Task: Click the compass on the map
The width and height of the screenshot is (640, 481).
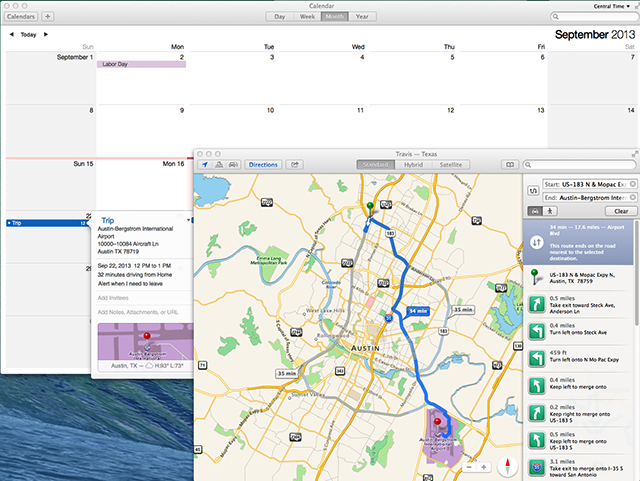Action: (507, 466)
